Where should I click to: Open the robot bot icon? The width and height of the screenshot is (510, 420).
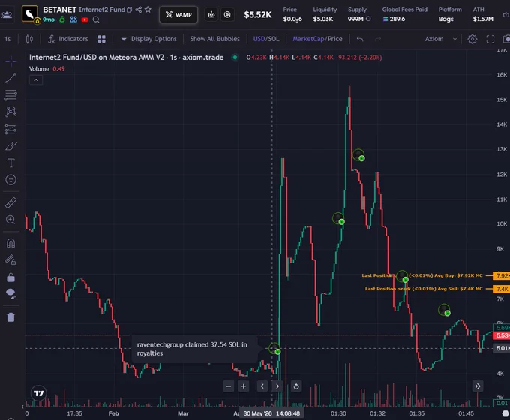click(x=211, y=15)
